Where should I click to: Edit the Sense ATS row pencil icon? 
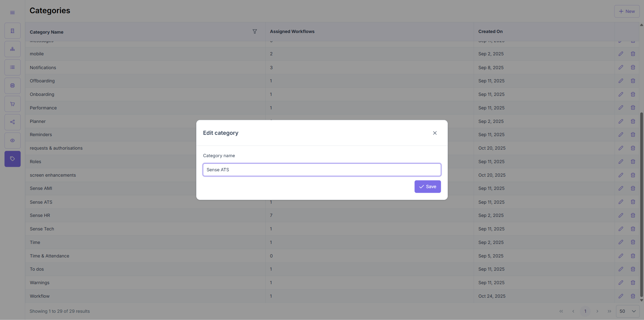(x=621, y=202)
